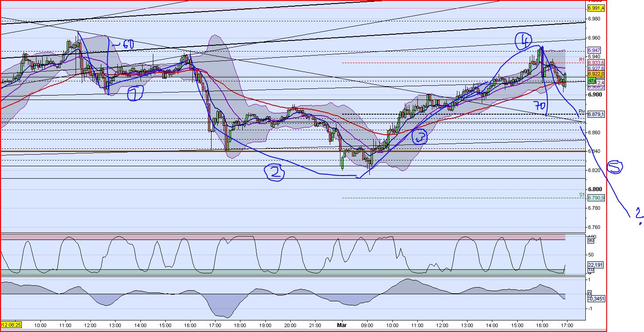Click the yellow 08:25 date tag
The height and width of the screenshot is (332, 644).
(12, 324)
